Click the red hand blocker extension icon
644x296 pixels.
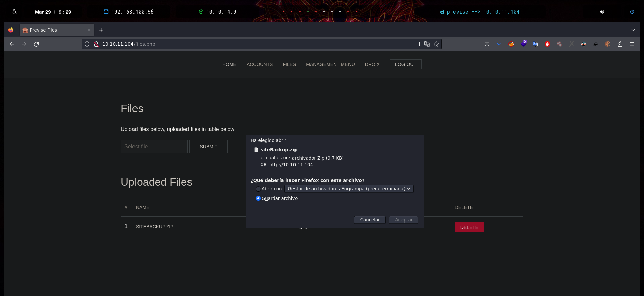tap(547, 44)
